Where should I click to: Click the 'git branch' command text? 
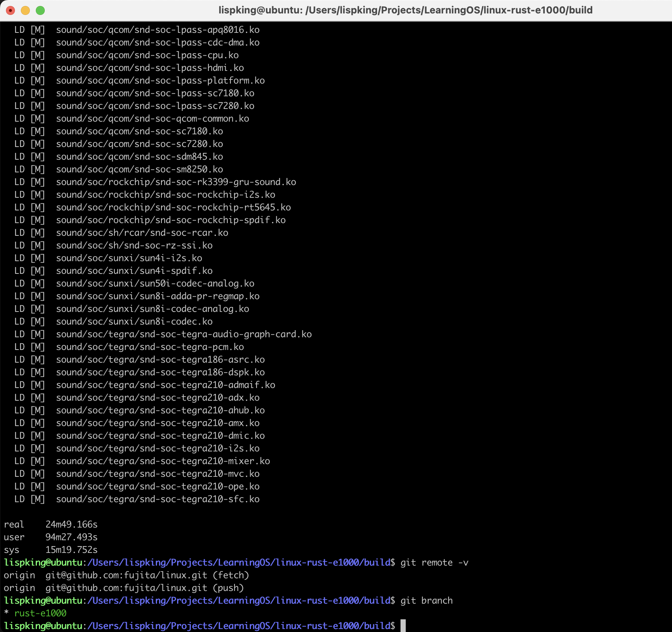click(426, 600)
